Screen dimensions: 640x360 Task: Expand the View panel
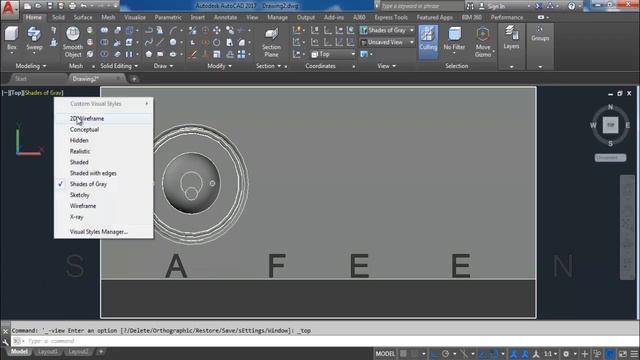click(x=386, y=66)
